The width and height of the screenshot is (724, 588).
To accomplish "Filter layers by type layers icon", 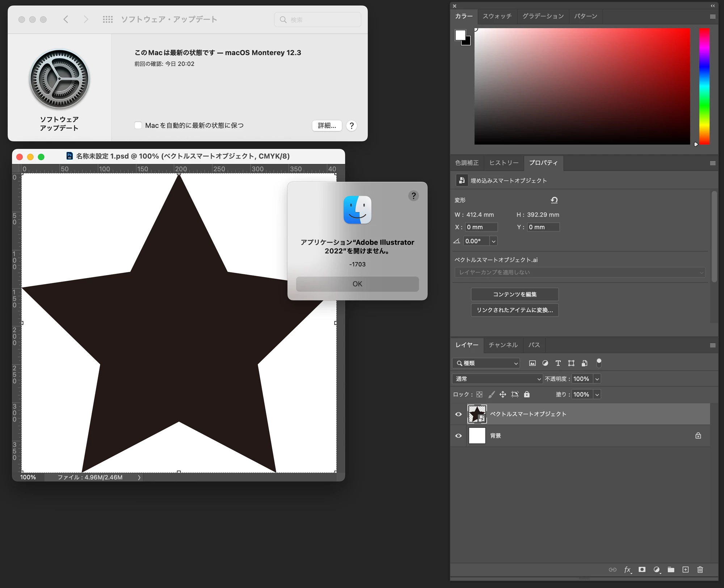I will [558, 363].
